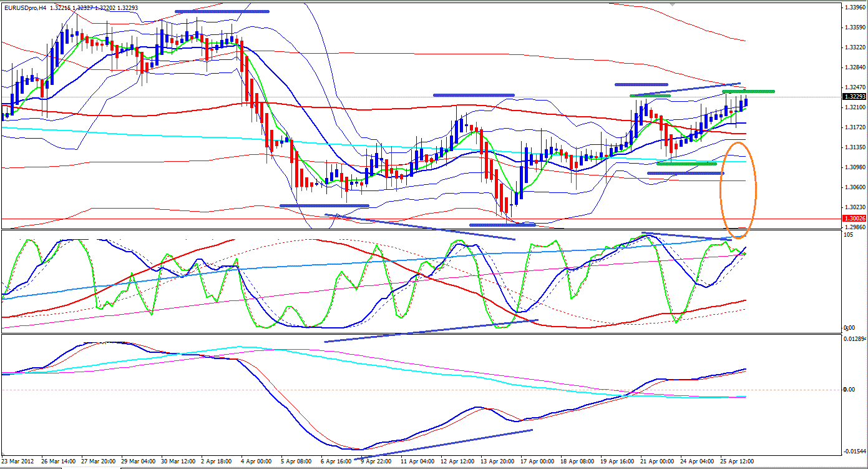Click the 19 Apr 16:00 time label
Image resolution: width=868 pixels, height=469 pixels.
pyautogui.click(x=618, y=461)
